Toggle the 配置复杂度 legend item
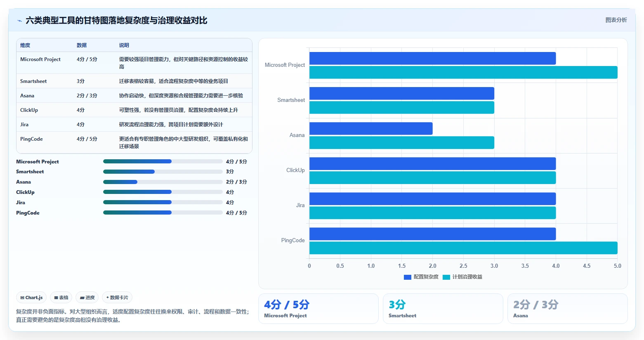The image size is (644, 340). (x=421, y=277)
